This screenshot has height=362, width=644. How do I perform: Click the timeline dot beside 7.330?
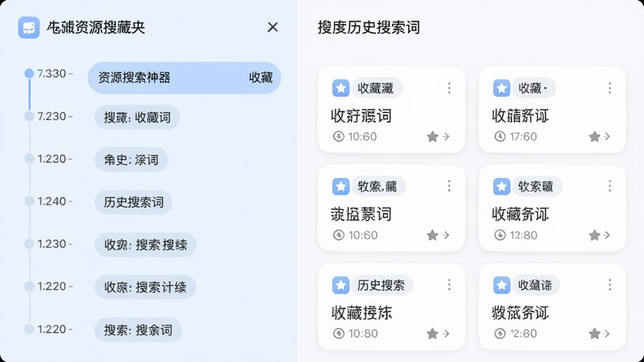(29, 74)
